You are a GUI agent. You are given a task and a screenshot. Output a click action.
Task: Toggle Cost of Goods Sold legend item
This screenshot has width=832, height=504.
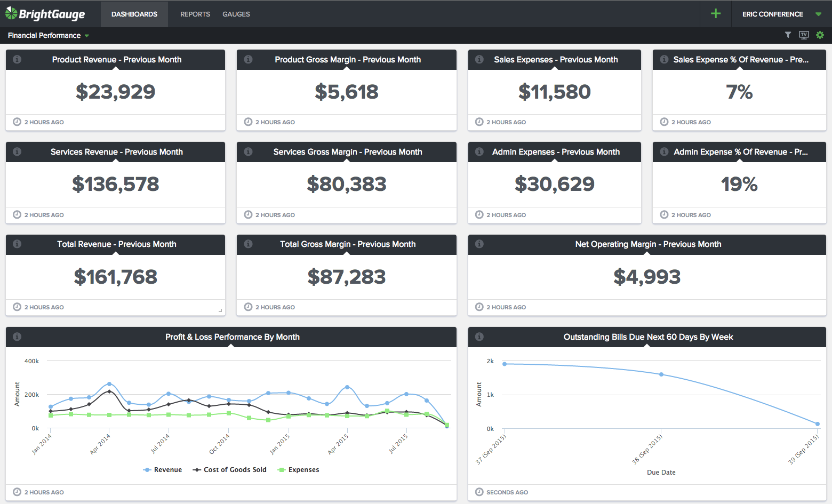[229, 470]
